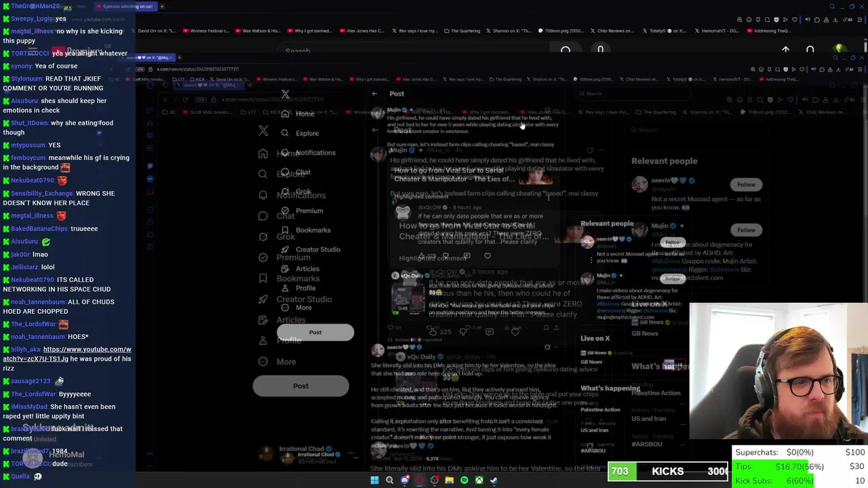
Task: Open the YouTube account avatar menu
Action: [x=840, y=49]
